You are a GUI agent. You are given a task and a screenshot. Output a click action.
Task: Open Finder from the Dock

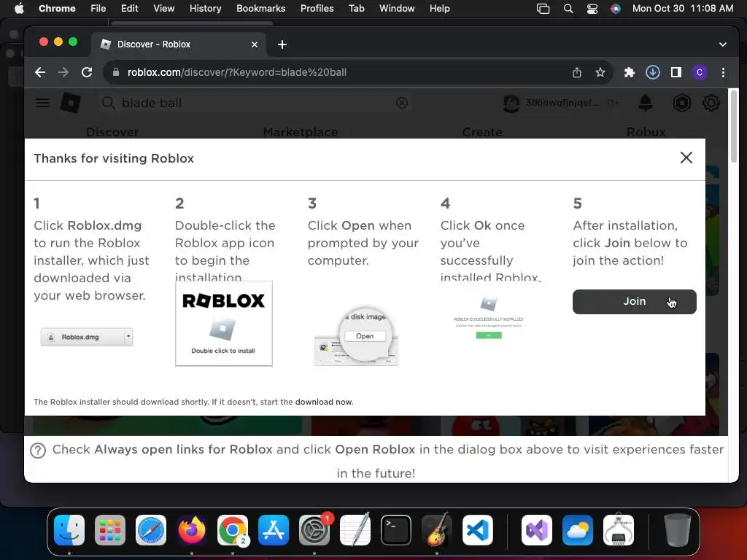click(x=69, y=530)
